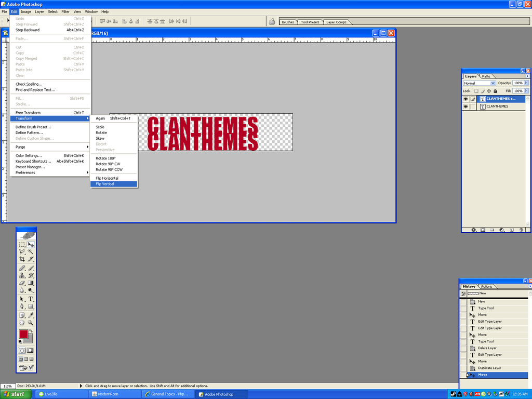This screenshot has width=532, height=399.
Task: Click the Windows start button
Action: click(16, 394)
